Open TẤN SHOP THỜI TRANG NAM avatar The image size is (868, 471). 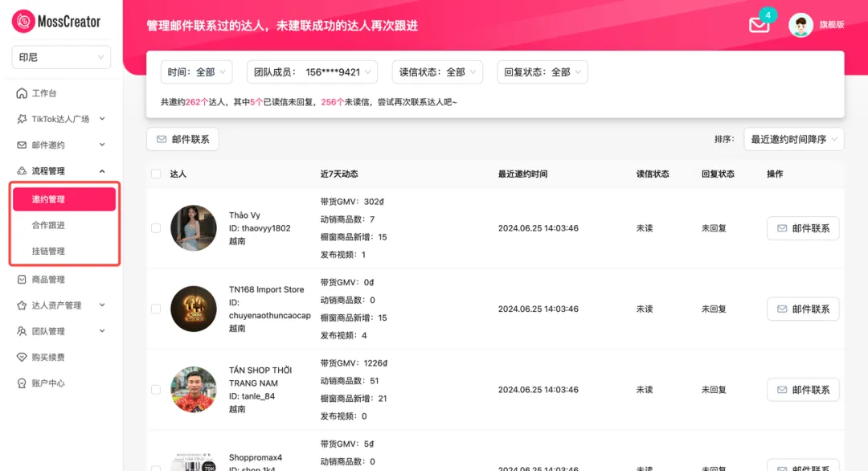click(x=193, y=390)
